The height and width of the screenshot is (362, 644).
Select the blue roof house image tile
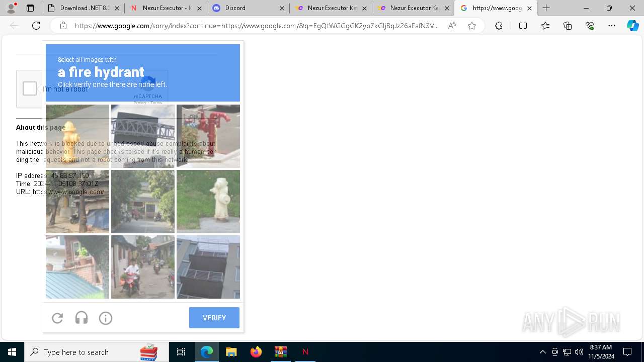(77, 267)
